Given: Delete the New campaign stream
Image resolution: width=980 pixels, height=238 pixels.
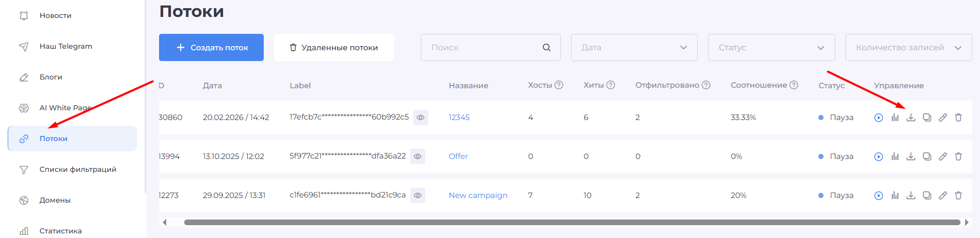Looking at the screenshot, I should pos(958,195).
